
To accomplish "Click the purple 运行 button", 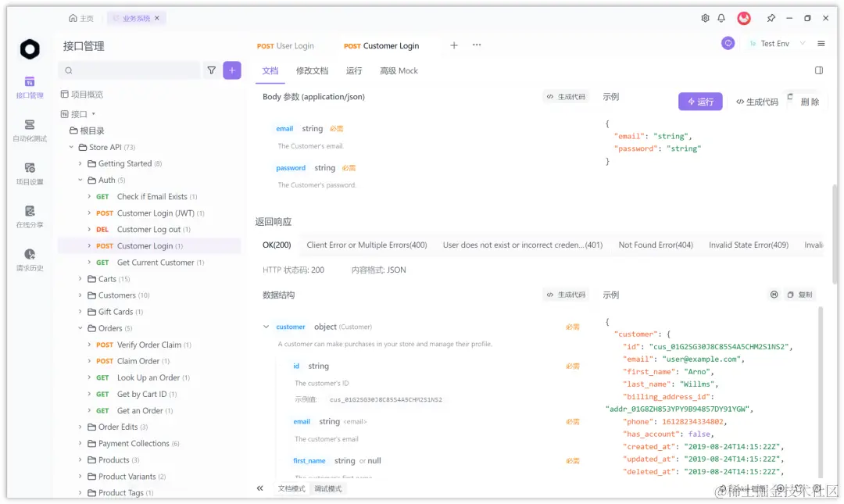I will click(x=700, y=102).
